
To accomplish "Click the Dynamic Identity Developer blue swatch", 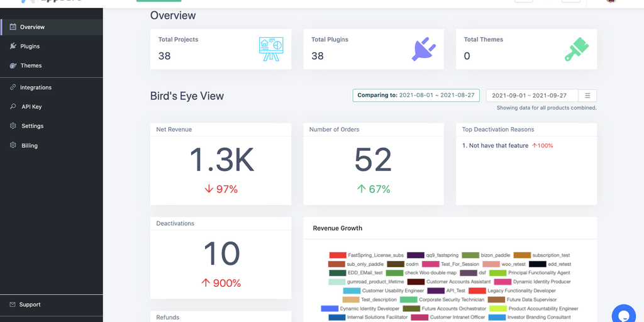I will pyautogui.click(x=330, y=309).
